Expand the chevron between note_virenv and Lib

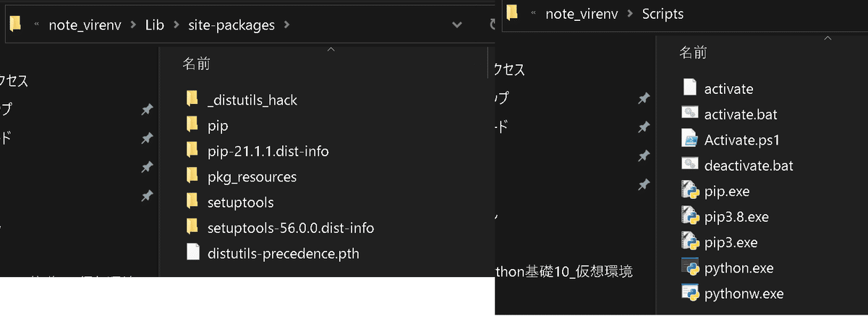[x=132, y=25]
